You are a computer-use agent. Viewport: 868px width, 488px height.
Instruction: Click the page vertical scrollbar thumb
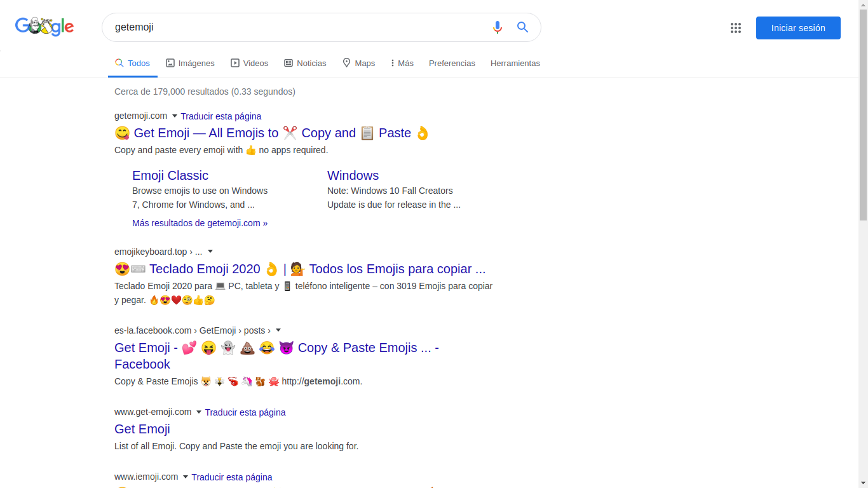click(x=863, y=116)
